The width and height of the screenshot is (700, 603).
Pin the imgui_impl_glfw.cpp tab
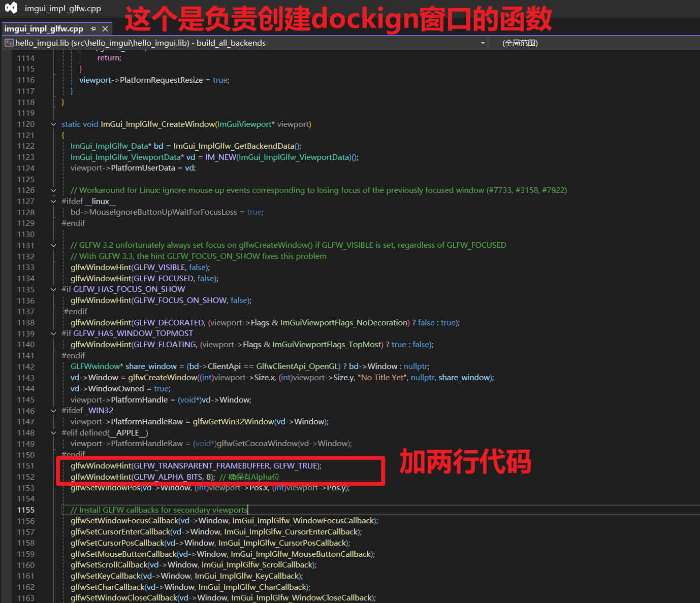93,29
